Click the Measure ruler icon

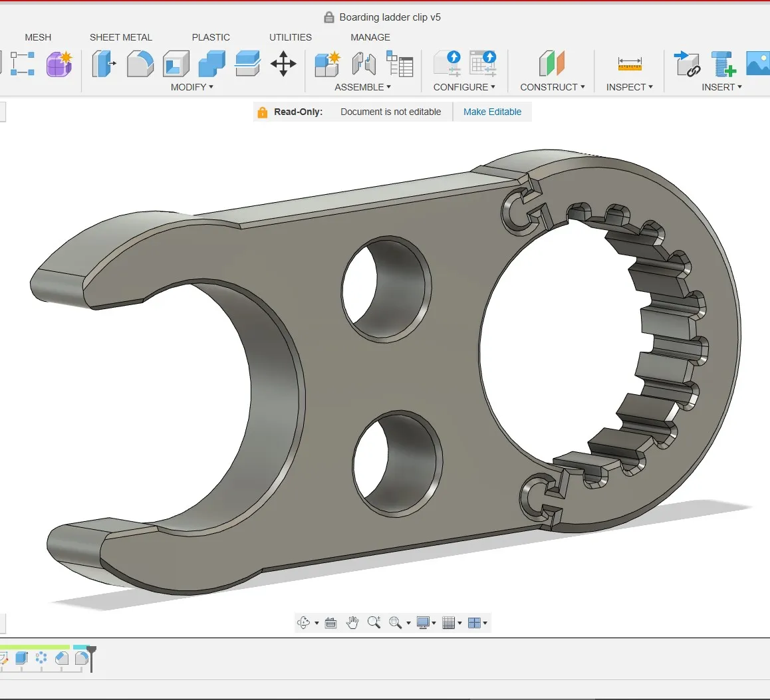(630, 64)
